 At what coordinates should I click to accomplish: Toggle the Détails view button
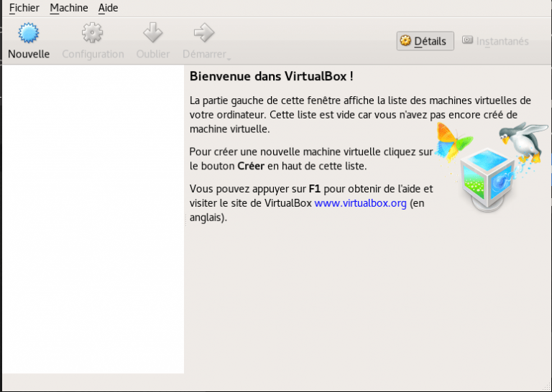(x=425, y=41)
